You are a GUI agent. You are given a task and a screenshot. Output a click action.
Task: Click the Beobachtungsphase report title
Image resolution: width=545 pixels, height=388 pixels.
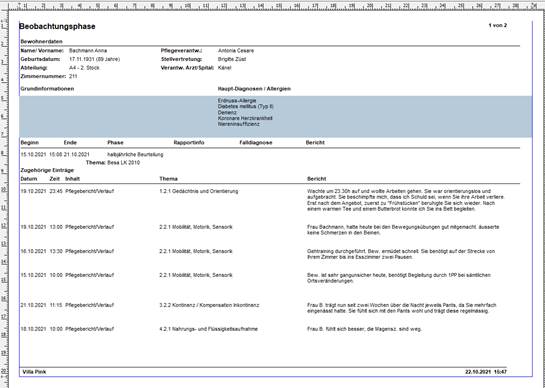(x=57, y=26)
